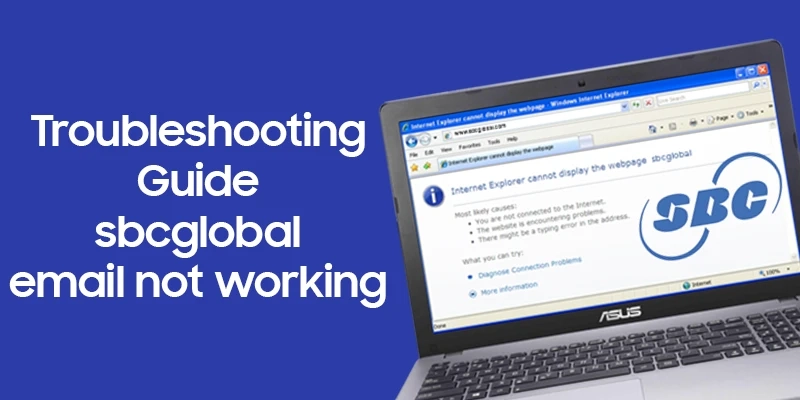800x400 pixels.
Task: Click the Add to Favorites star-plus icon
Action: pyautogui.click(x=427, y=165)
